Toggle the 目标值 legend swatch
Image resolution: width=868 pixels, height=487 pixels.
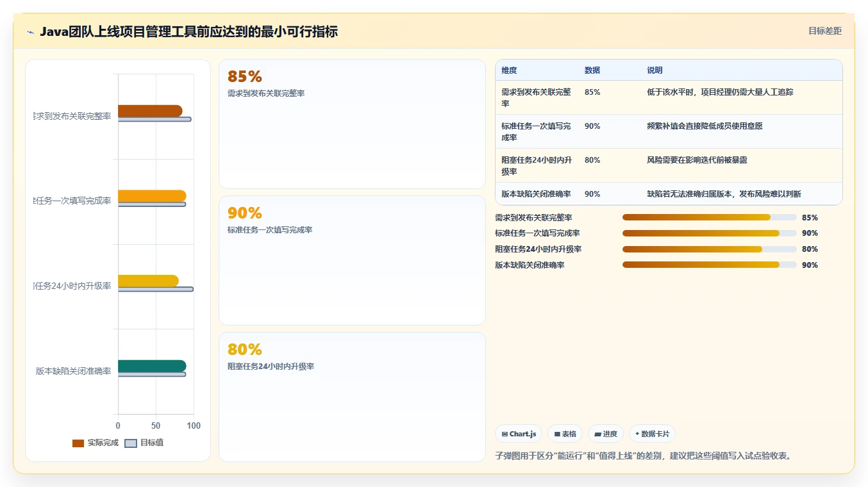(131, 443)
